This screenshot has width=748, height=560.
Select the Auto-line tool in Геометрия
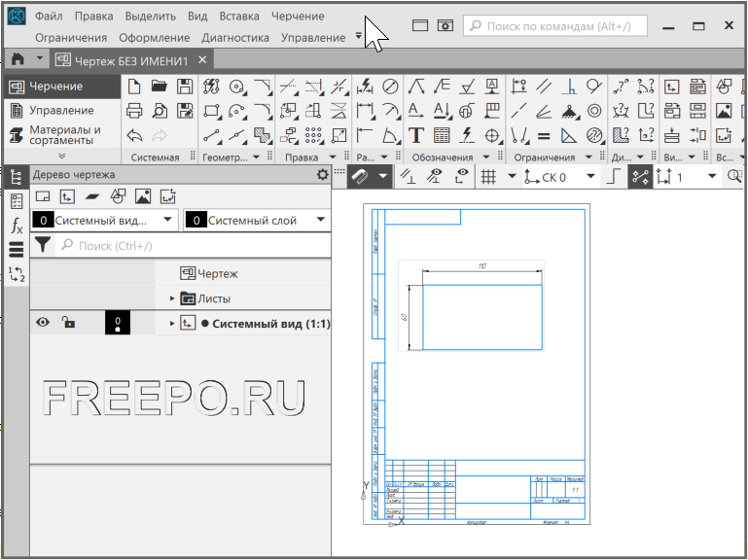[211, 87]
